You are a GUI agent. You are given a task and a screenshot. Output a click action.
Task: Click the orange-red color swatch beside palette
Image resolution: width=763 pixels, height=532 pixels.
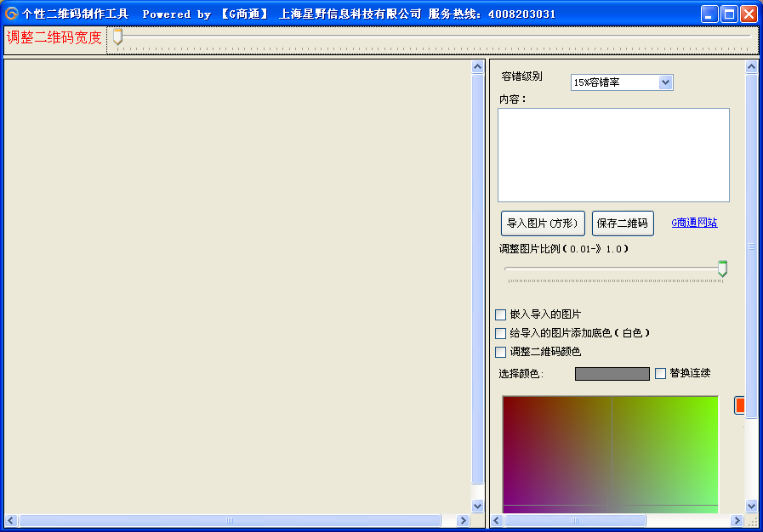740,405
